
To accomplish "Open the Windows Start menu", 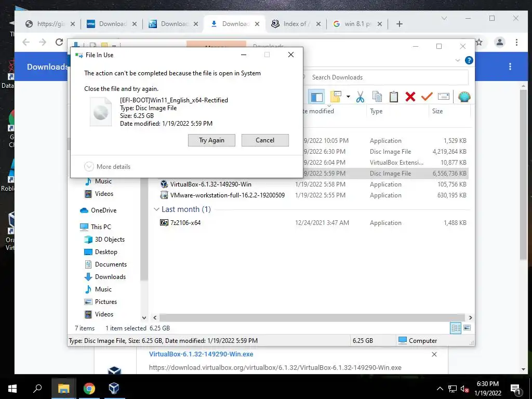I will click(12, 389).
